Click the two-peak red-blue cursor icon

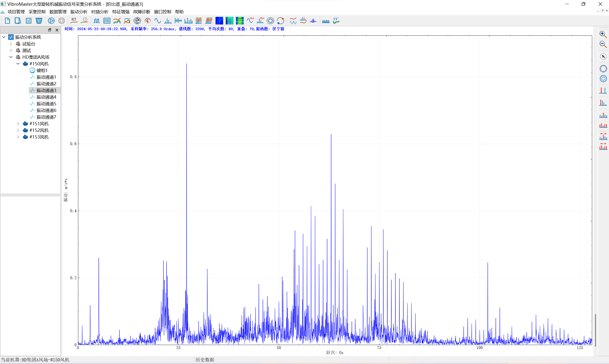[603, 91]
